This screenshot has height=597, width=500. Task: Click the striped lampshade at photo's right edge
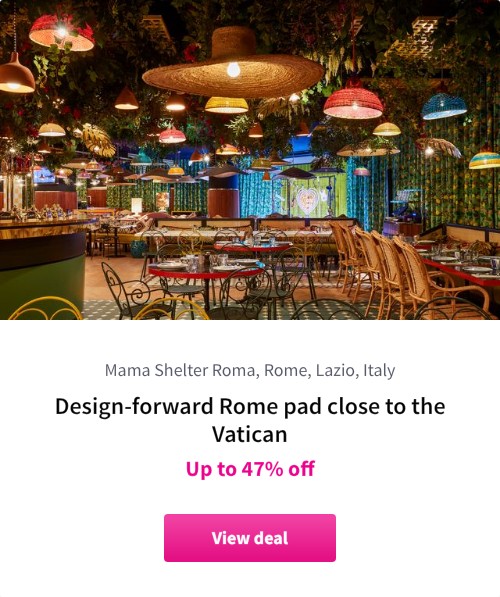484,160
